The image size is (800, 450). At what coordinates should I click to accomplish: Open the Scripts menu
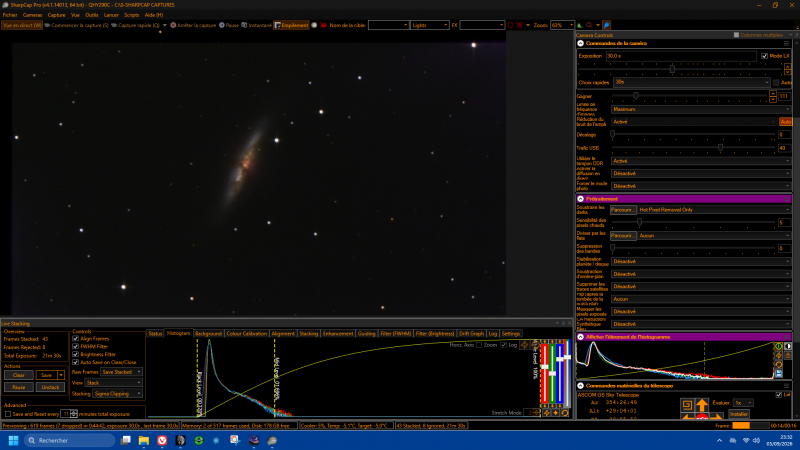[x=132, y=15]
